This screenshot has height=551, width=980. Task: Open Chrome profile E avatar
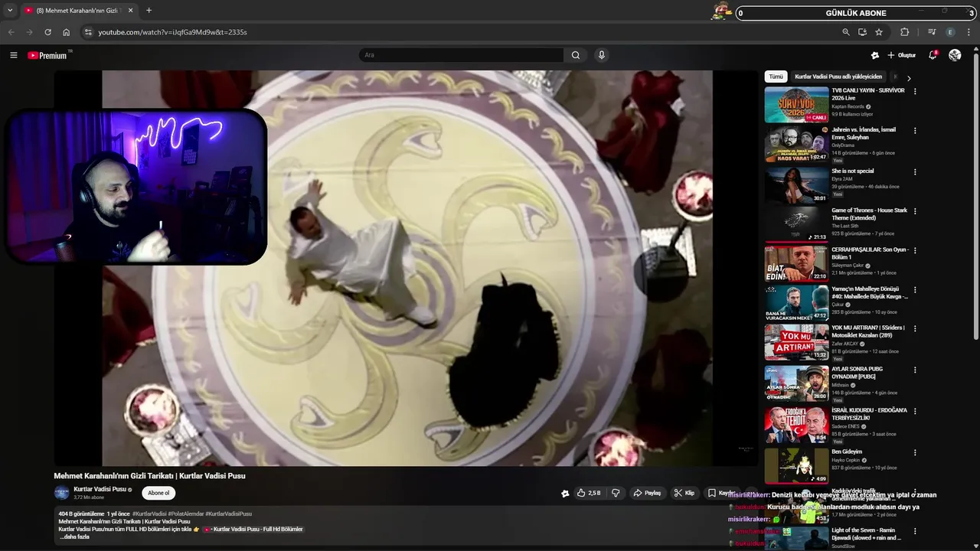point(950,32)
